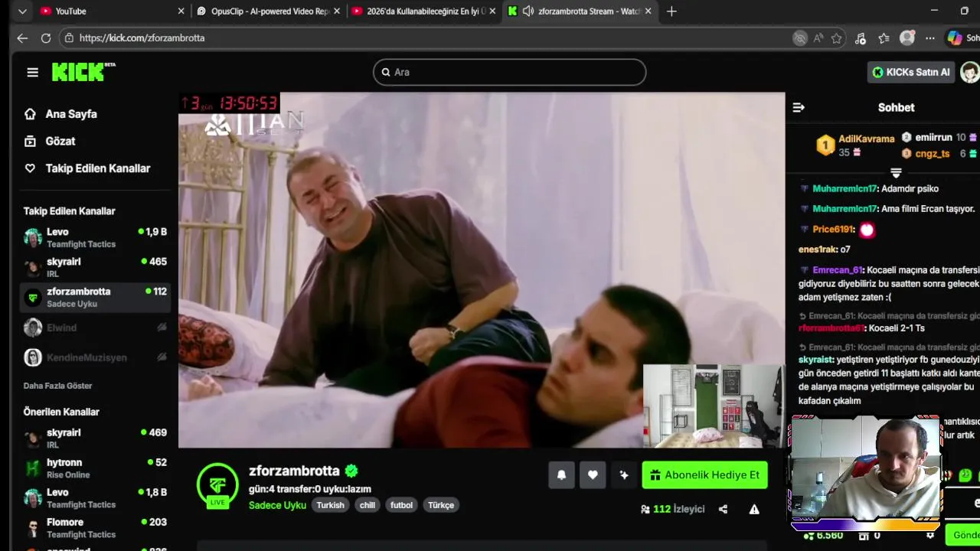Open recommended channel Flomore
This screenshot has width=980, height=551.
coord(95,527)
